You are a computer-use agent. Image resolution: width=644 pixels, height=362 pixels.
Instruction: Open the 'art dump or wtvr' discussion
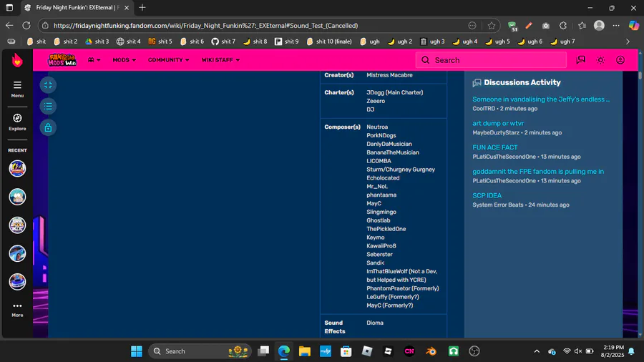click(498, 123)
